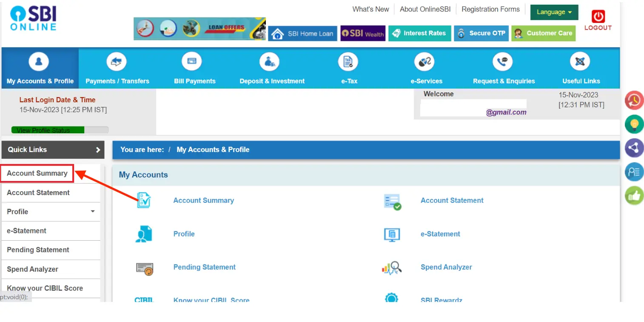Image resolution: width=644 pixels, height=322 pixels.
Task: Open the Deposit & Investment tab
Action: click(x=272, y=68)
